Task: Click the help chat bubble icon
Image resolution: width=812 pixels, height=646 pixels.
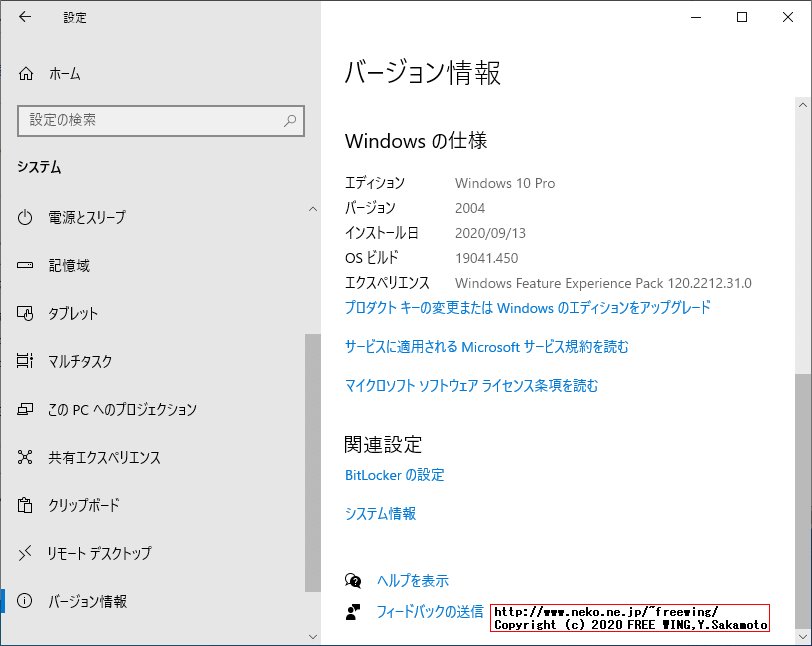Action: click(353, 581)
